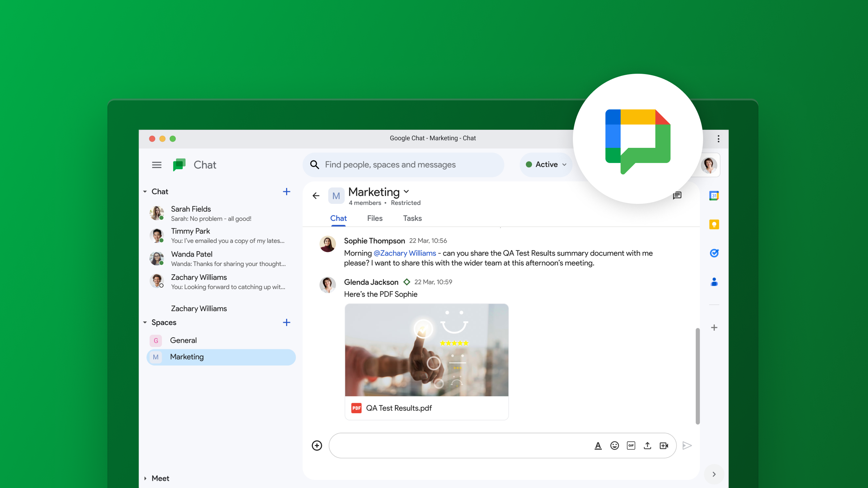Click the Google Calendar sidebar icon
The image size is (868, 488).
click(714, 196)
